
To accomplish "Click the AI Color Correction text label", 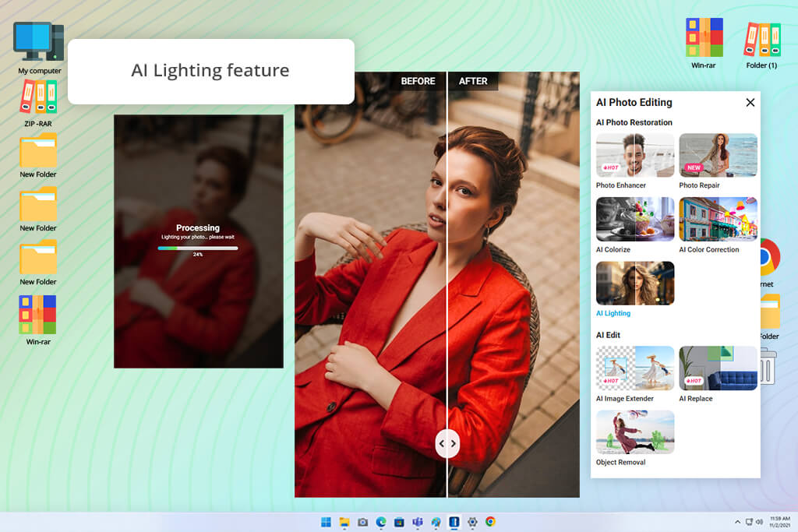I will click(709, 249).
